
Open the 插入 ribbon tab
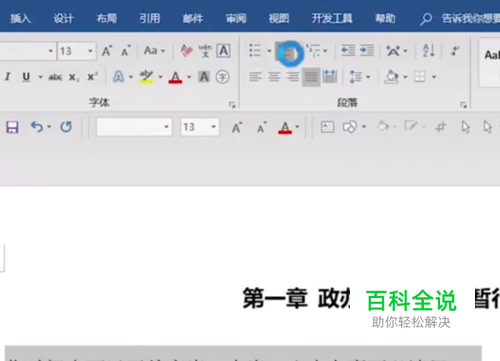(x=20, y=18)
